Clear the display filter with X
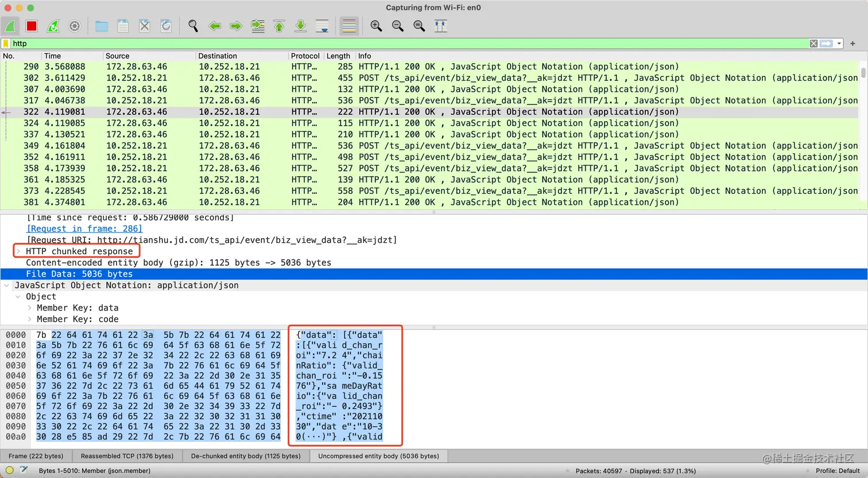 point(813,44)
